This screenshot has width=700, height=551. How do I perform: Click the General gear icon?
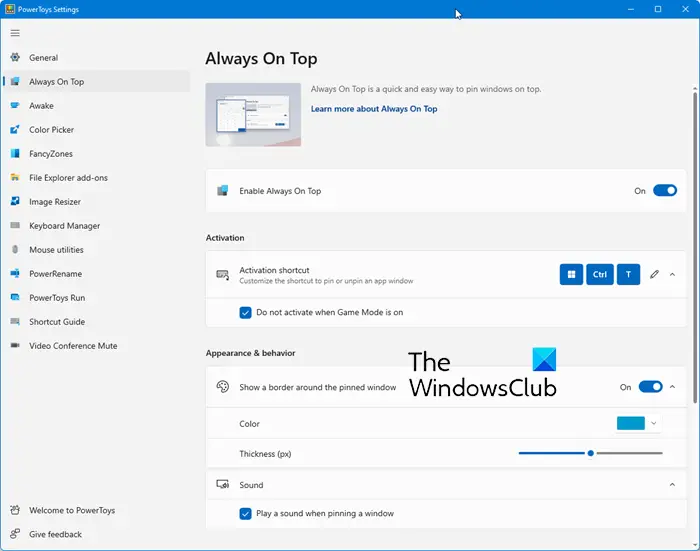[x=15, y=57]
